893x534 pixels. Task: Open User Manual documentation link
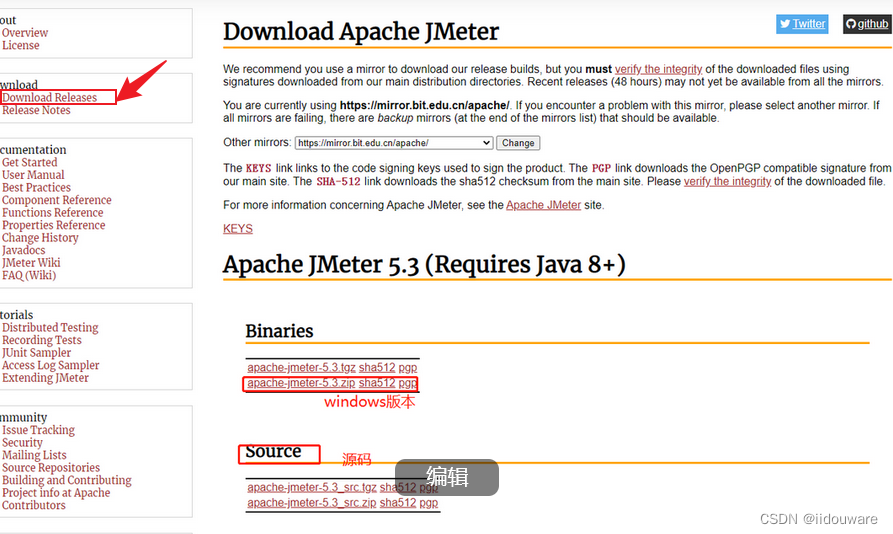click(33, 175)
